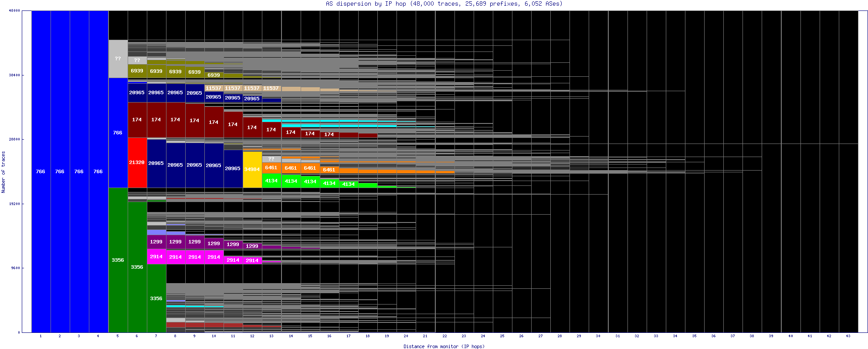Click the 'Number of traces' y-axis label
Screen dimensions: 868x349
tap(3, 172)
